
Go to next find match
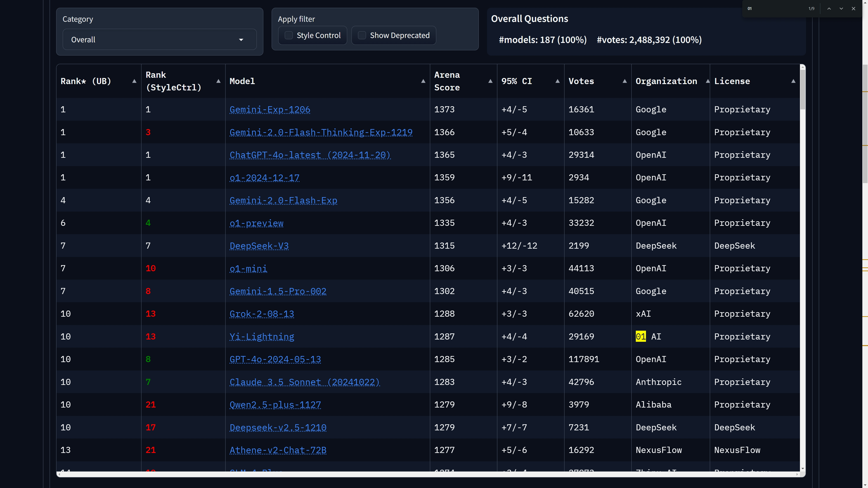841,9
